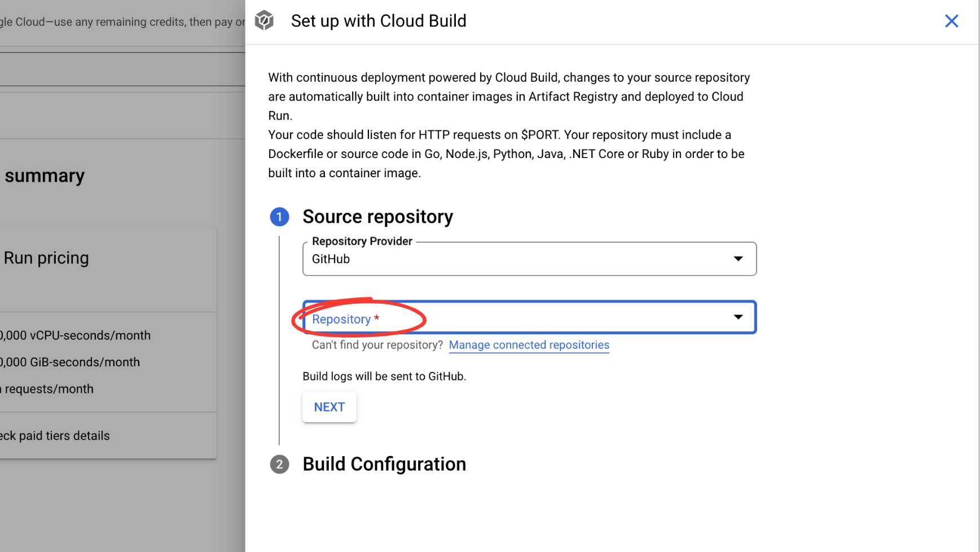Click the Repository dropdown arrow
Viewport: 980px width, 552px height.
(x=738, y=317)
